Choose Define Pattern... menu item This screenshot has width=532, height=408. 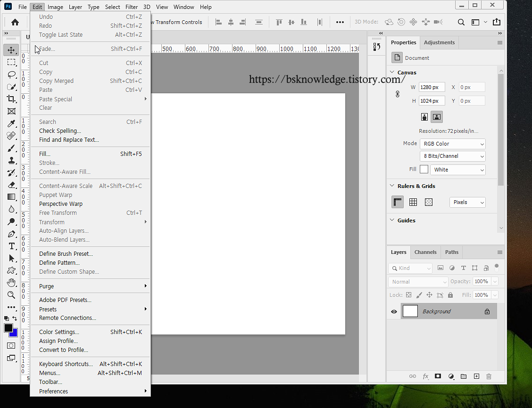[90, 262]
